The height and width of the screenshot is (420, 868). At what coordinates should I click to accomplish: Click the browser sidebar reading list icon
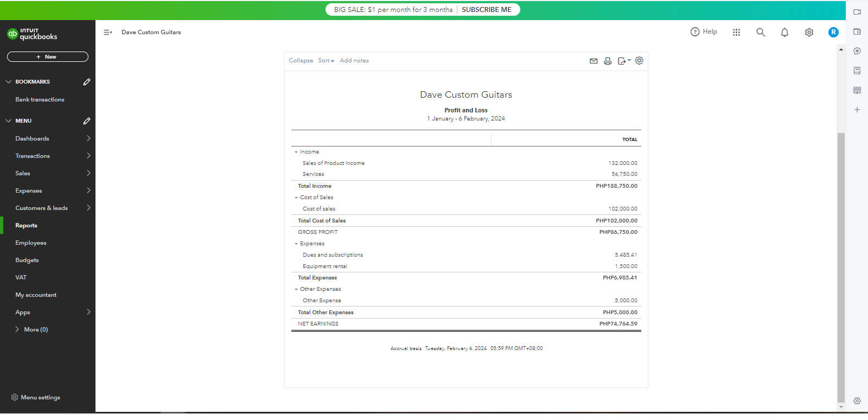857,90
